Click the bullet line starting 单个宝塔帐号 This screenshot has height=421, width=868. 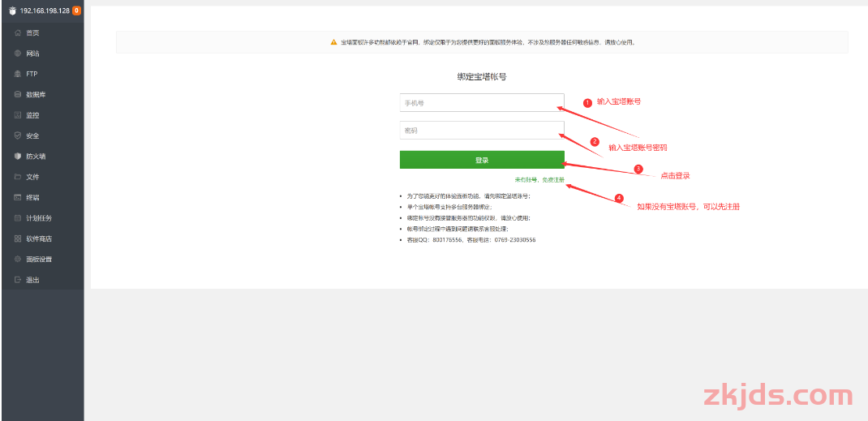point(449,207)
